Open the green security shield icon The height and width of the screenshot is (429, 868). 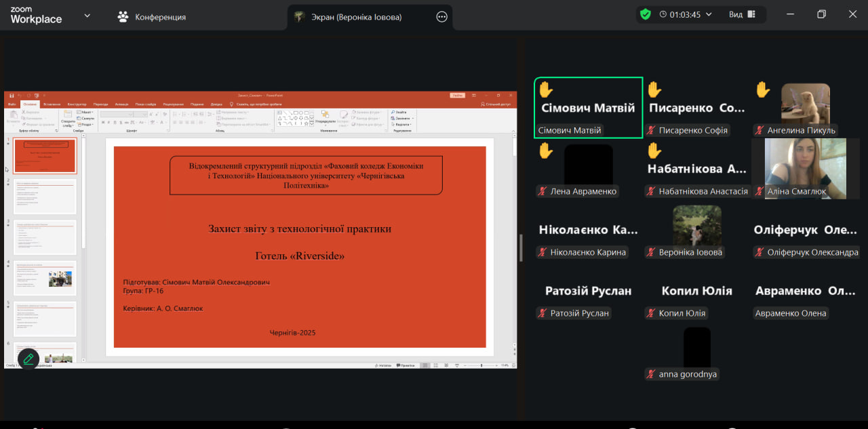tap(645, 14)
